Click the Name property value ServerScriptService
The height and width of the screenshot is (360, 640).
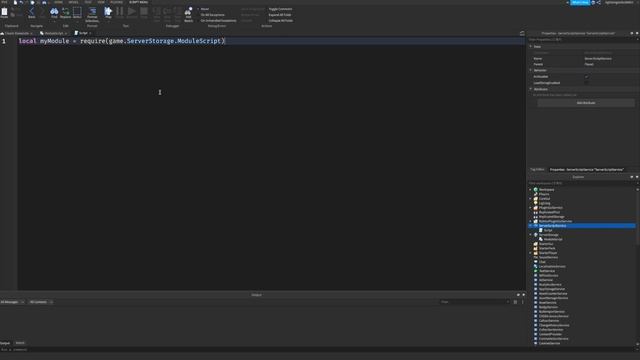598,59
